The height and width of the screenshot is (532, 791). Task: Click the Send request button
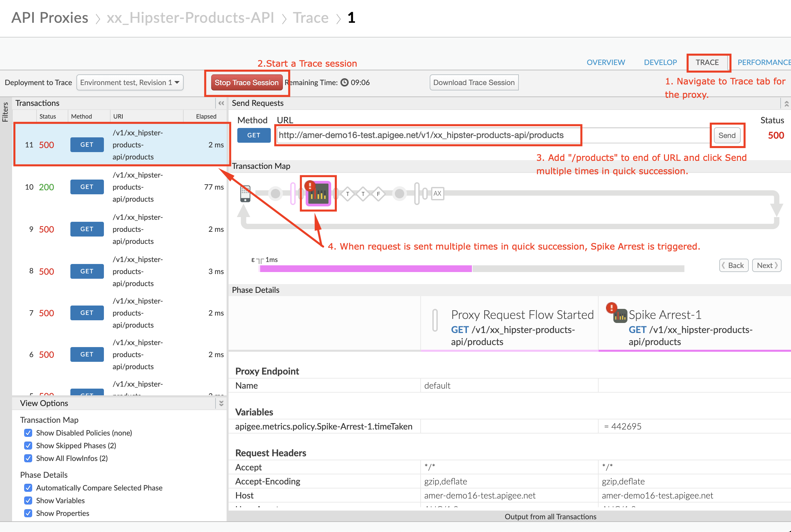[x=727, y=135]
